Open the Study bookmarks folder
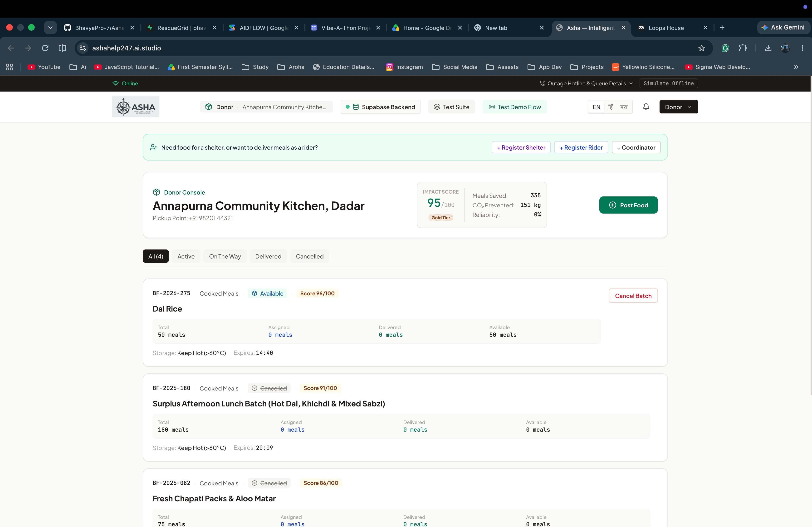Screen dimensions: 812x527 [x=255, y=67]
